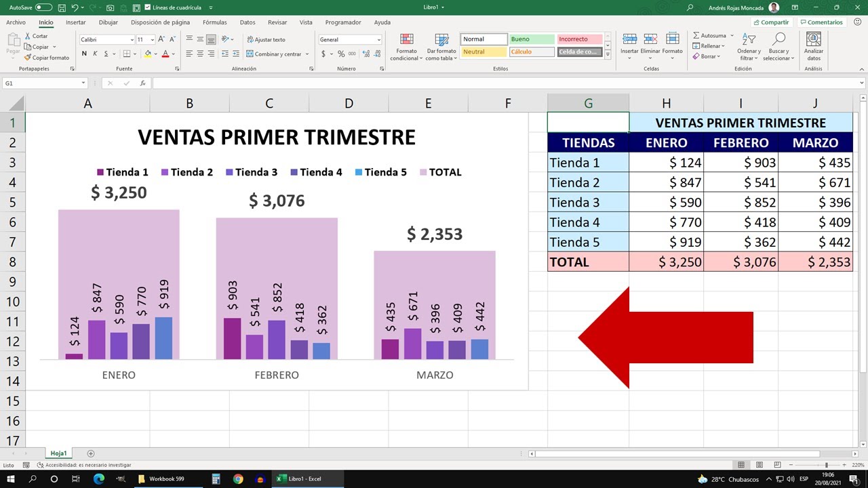Collapse the ribbon
Screen dimensions: 868x488
pos(861,68)
